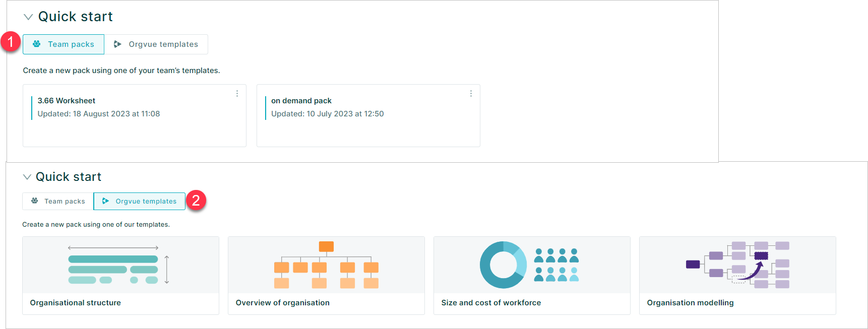Image resolution: width=868 pixels, height=329 pixels.
Task: Open more options for on demand pack
Action: [471, 94]
